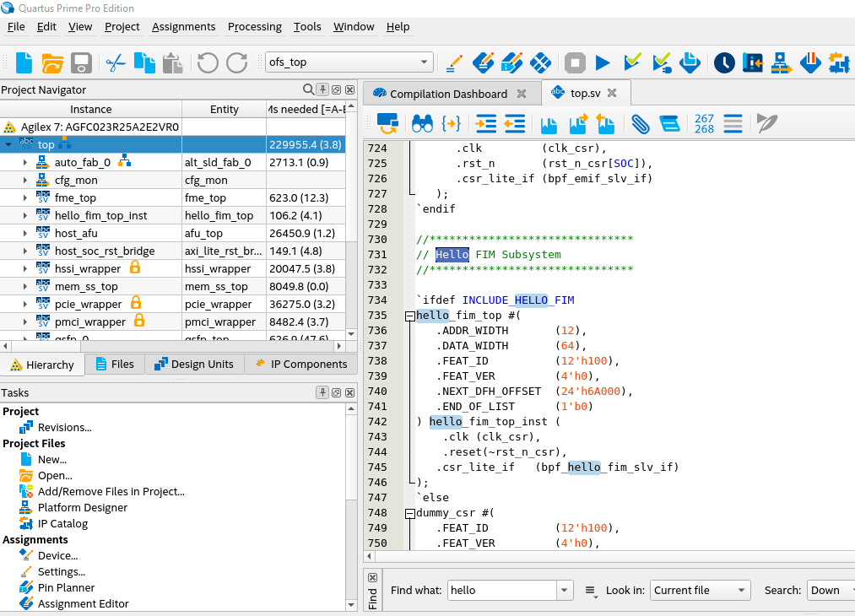Click the scissors Cut icon

115,62
